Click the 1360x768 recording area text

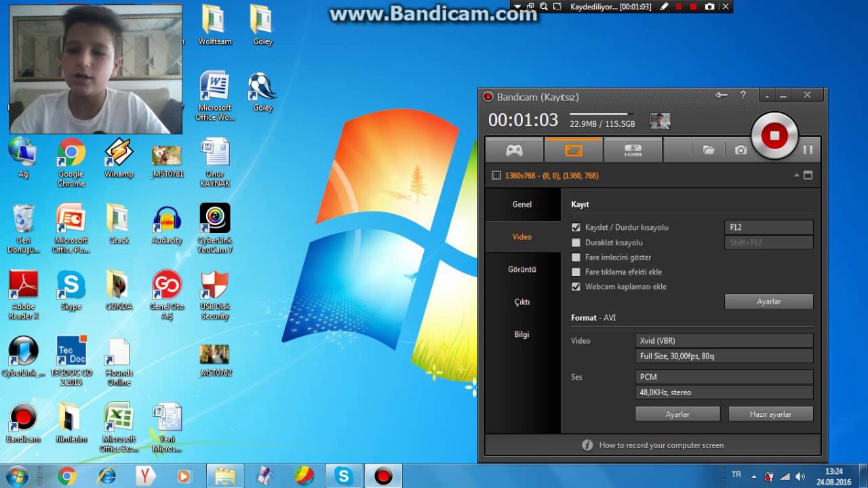click(x=551, y=176)
